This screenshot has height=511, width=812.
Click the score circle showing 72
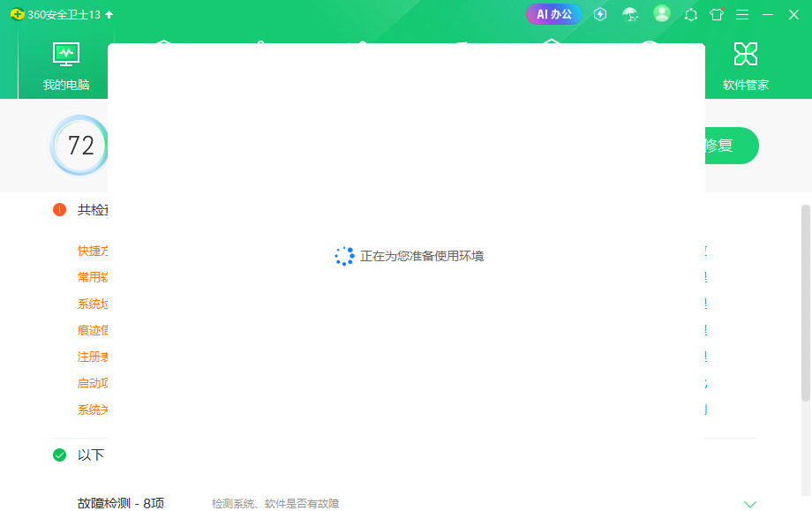pos(80,146)
